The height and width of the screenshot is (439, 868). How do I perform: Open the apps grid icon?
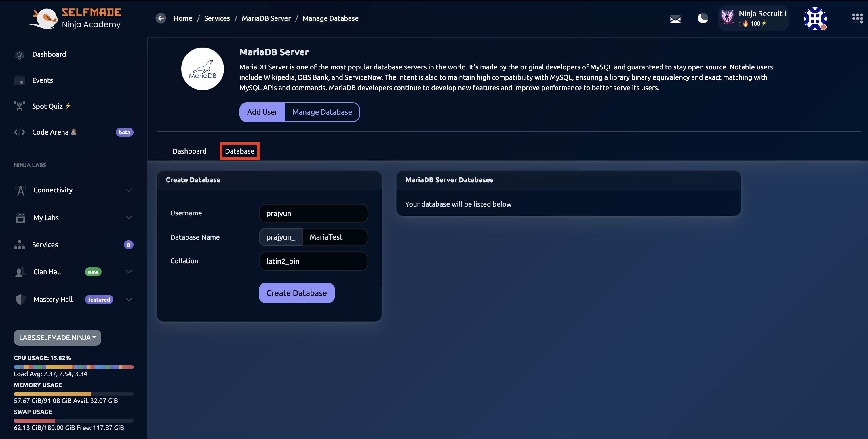[857, 18]
